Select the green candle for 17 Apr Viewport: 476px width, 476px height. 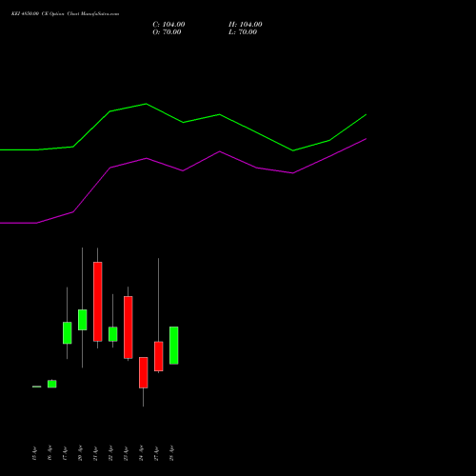[68, 333]
